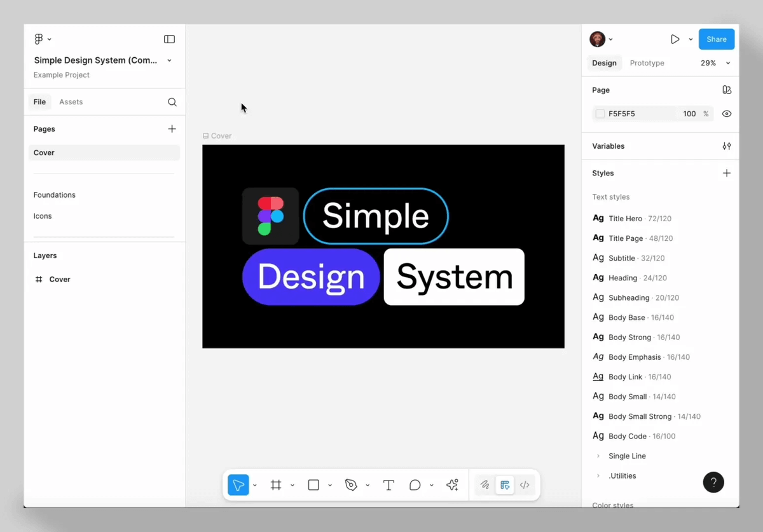Select the Rectangle shape tool

313,485
